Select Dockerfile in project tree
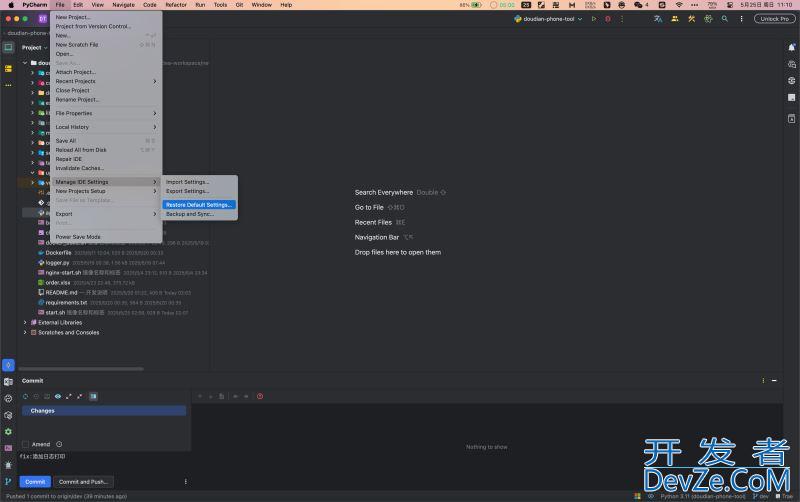This screenshot has width=800, height=502. pos(58,253)
